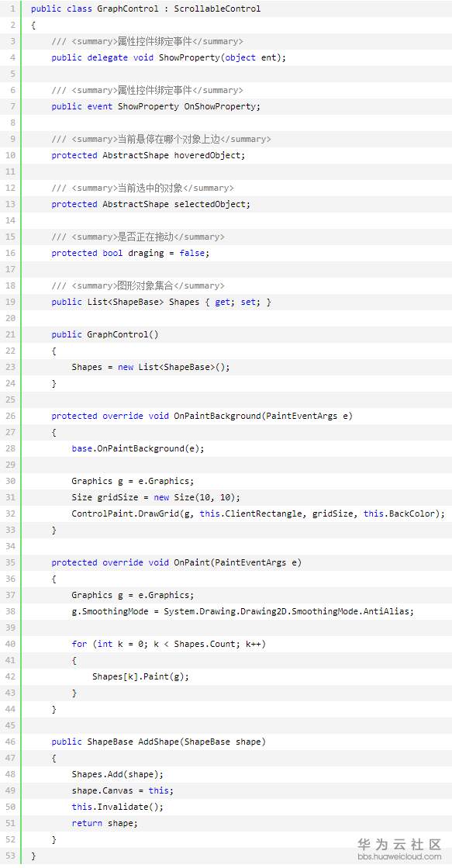The height and width of the screenshot is (868, 452).
Task: Click the summary comment on line 3
Action: click(x=148, y=42)
